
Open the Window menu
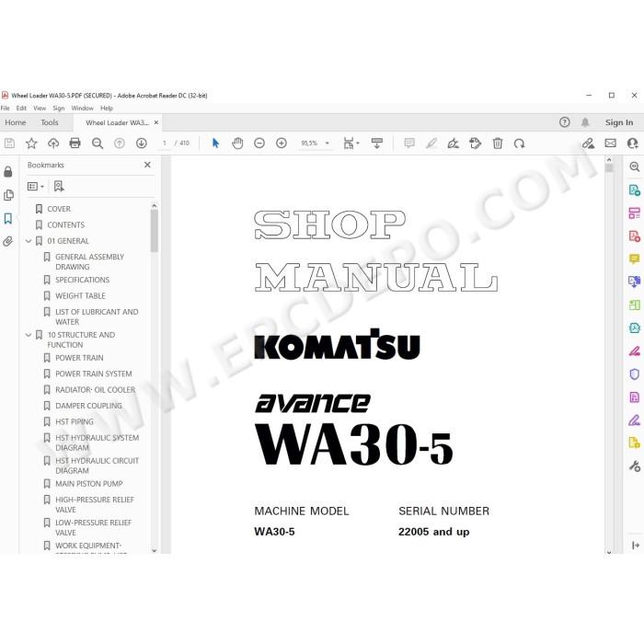[x=82, y=108]
